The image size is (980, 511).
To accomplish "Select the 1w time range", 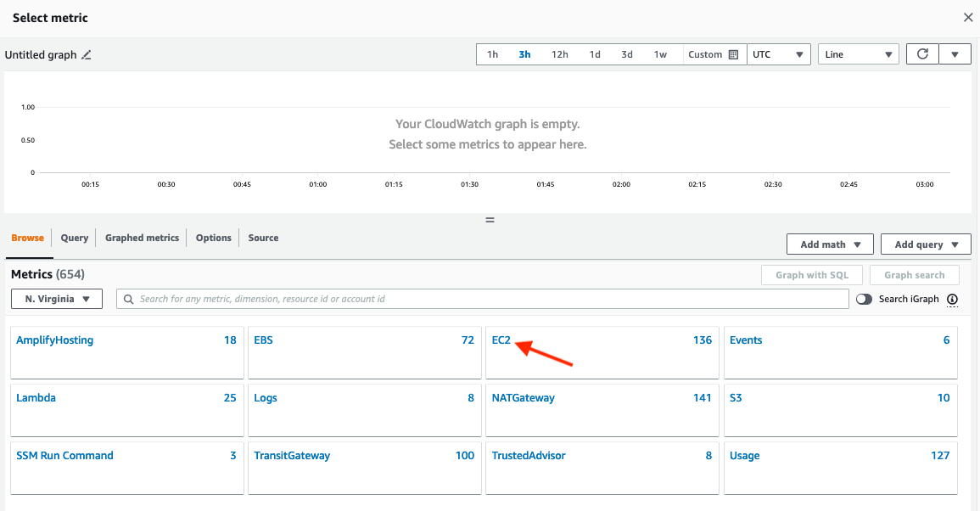I will [661, 54].
